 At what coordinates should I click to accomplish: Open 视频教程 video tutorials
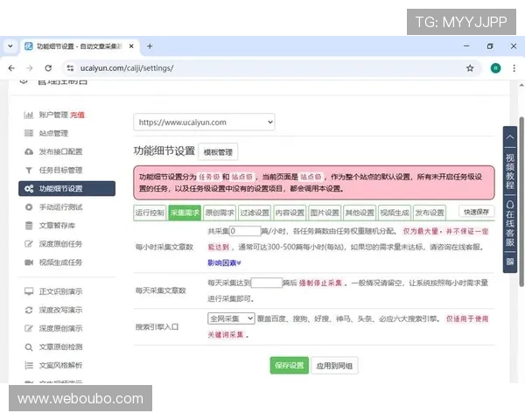[x=509, y=171]
